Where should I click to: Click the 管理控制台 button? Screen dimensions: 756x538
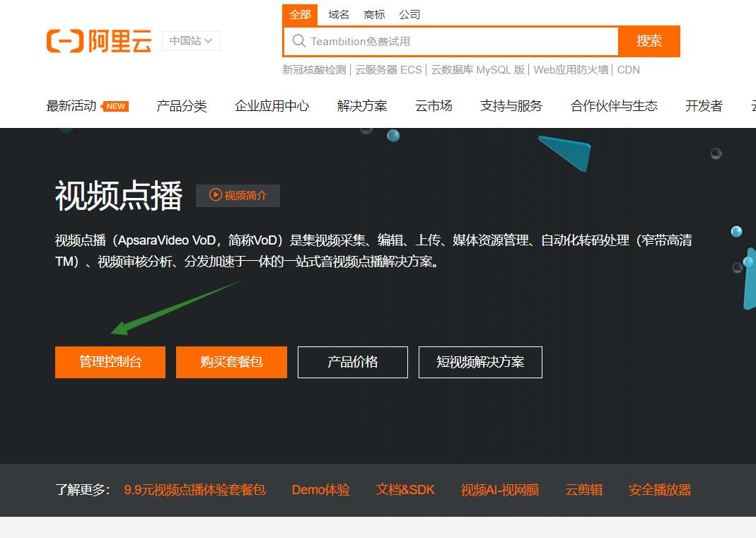[x=110, y=362]
